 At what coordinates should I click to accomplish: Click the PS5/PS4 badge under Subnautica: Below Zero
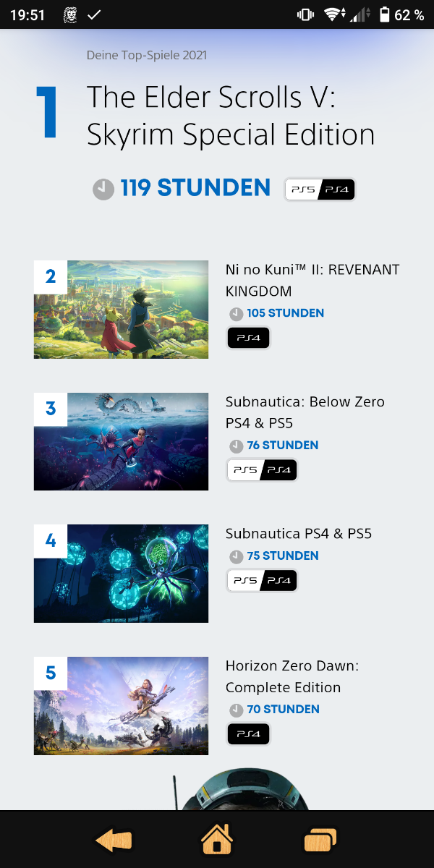262,470
